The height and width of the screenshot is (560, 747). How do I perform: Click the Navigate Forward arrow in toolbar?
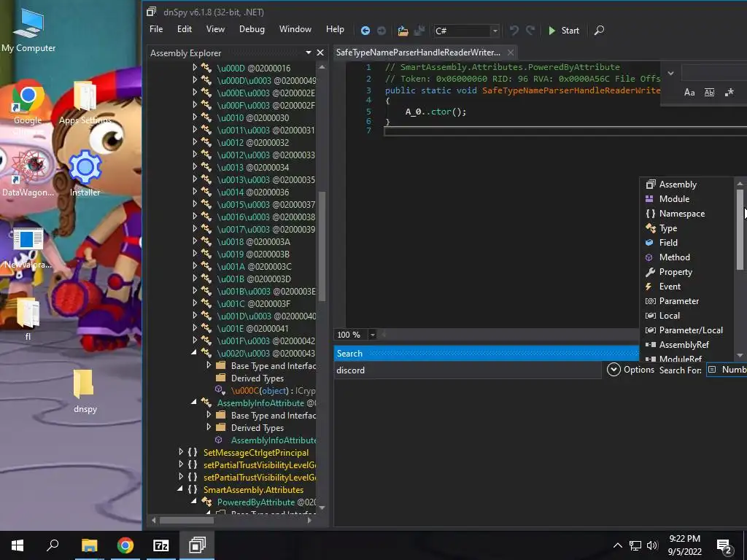[x=382, y=31]
